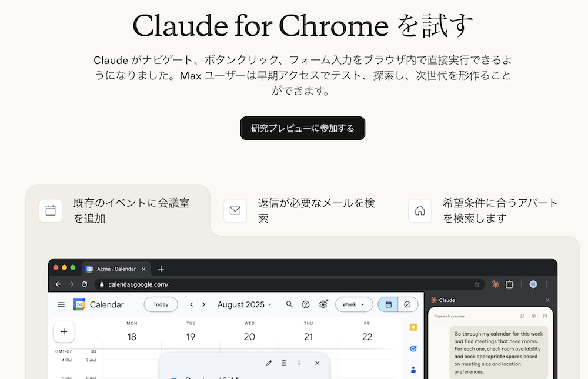The height and width of the screenshot is (379, 588).
Task: Close the Acme - Calendar tab
Action: [143, 269]
